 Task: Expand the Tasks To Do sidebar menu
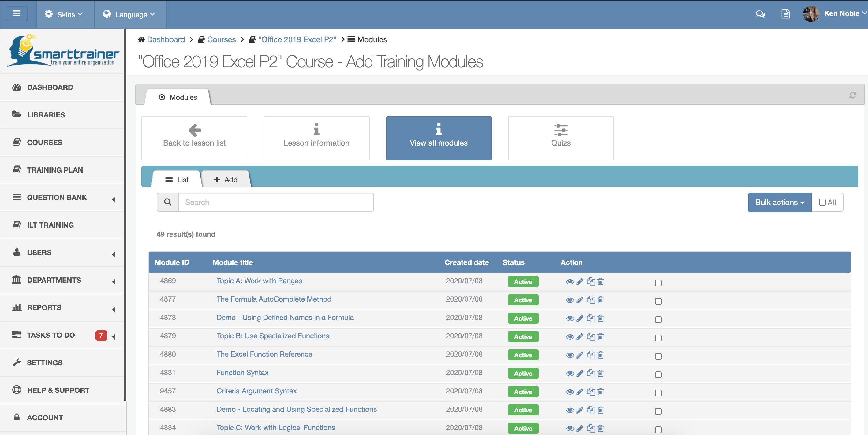point(62,335)
